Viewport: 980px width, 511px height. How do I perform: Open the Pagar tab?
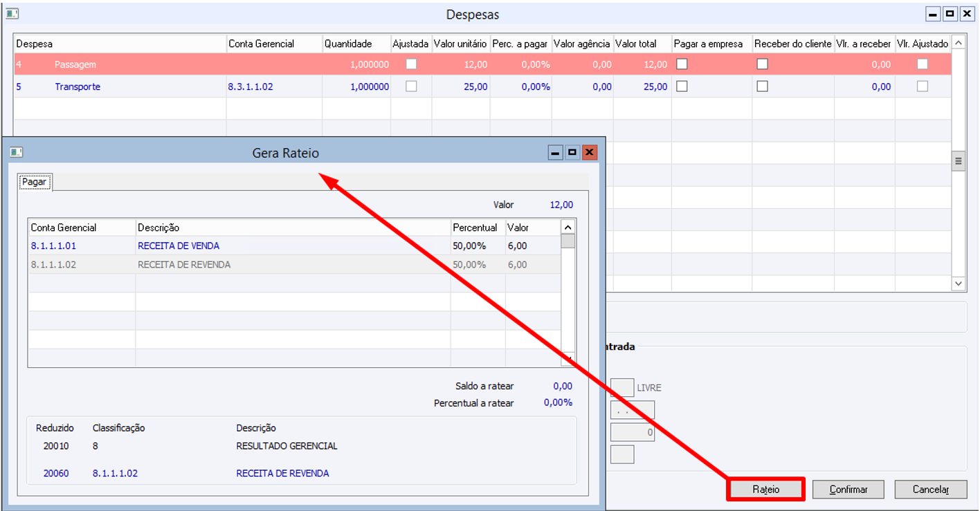click(34, 182)
